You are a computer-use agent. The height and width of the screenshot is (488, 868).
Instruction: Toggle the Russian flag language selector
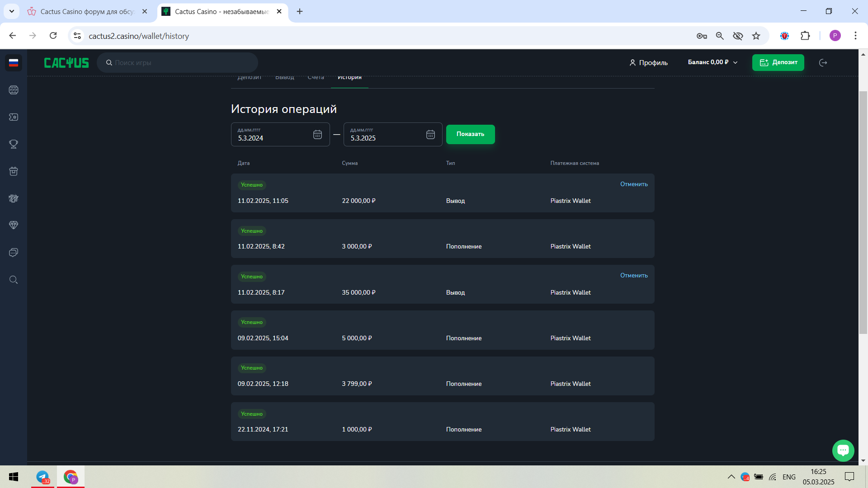click(x=14, y=63)
